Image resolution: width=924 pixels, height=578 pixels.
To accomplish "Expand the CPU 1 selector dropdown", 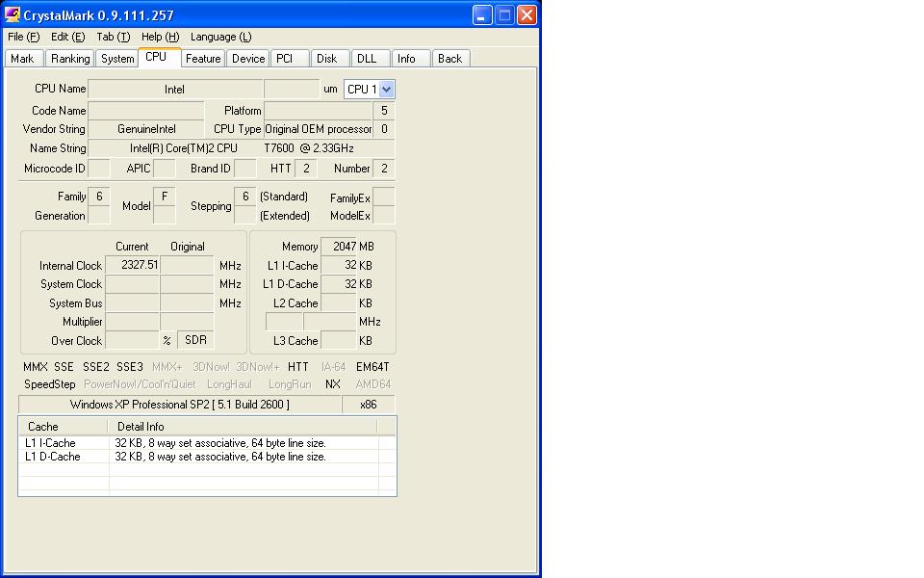I will click(387, 89).
